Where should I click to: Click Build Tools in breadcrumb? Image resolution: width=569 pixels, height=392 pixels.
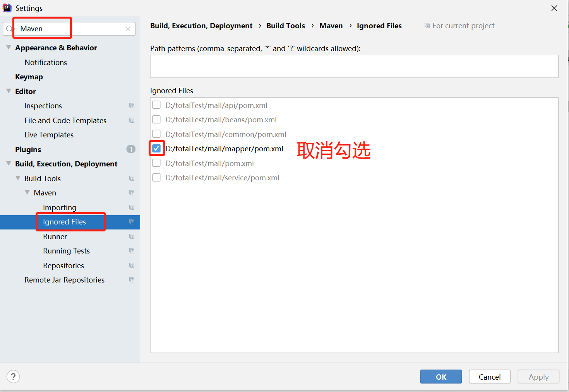pos(286,26)
